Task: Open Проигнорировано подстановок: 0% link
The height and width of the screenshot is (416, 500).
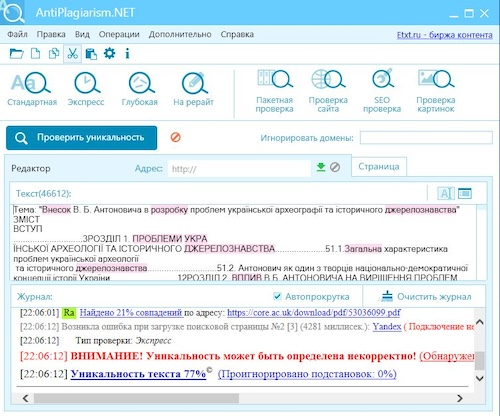Action: (307, 374)
